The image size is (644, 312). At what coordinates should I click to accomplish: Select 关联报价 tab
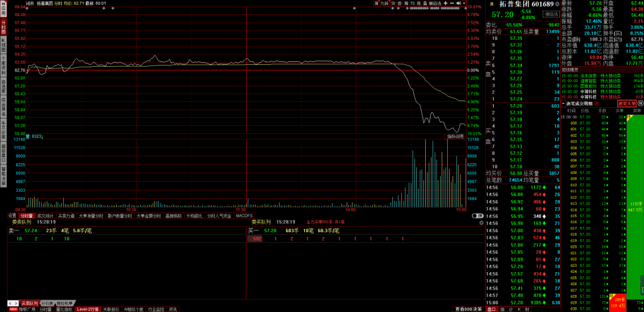coord(111,309)
